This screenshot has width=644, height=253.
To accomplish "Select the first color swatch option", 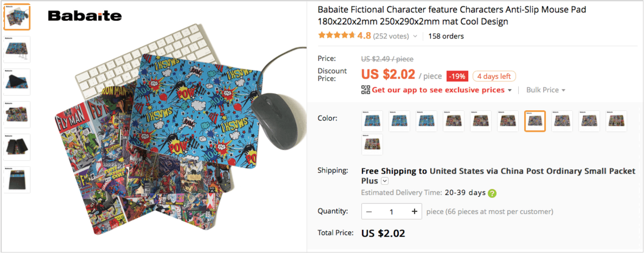I will (372, 121).
